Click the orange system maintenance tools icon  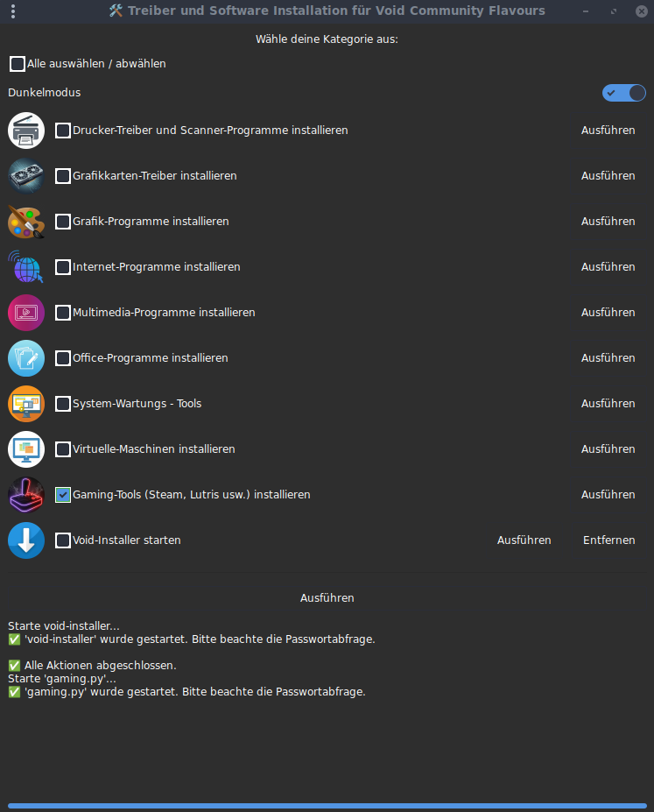coord(26,404)
